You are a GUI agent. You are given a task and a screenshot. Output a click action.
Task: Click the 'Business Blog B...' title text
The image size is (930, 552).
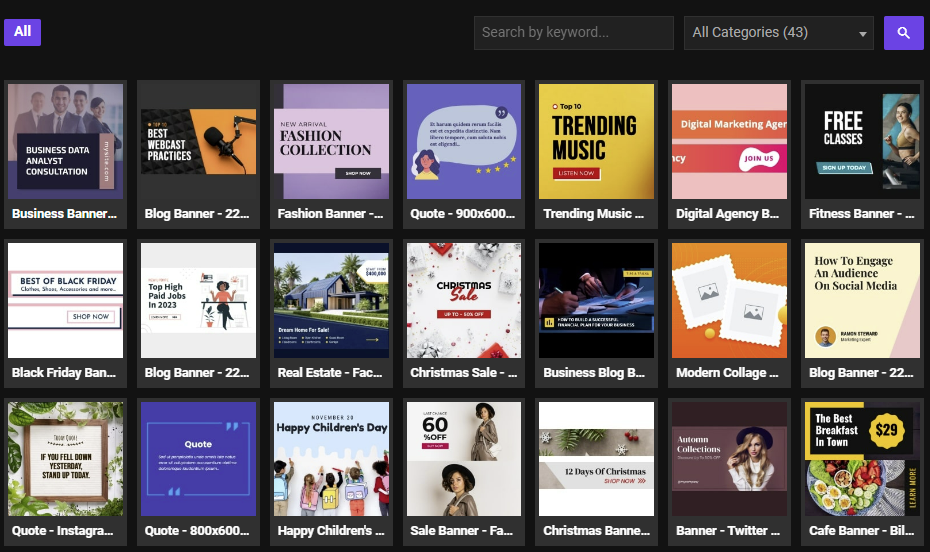coord(594,372)
